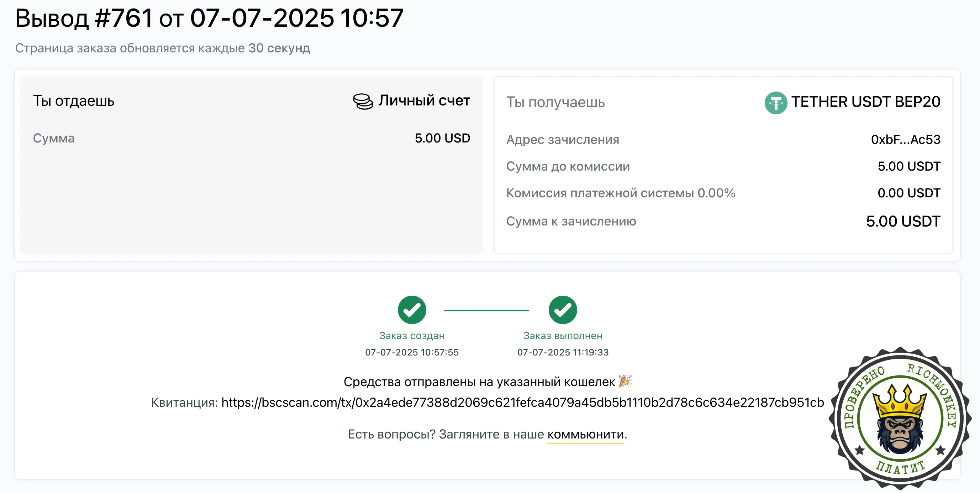
Task: Click the green checkmark above Заказ создан
Action: pyautogui.click(x=412, y=310)
